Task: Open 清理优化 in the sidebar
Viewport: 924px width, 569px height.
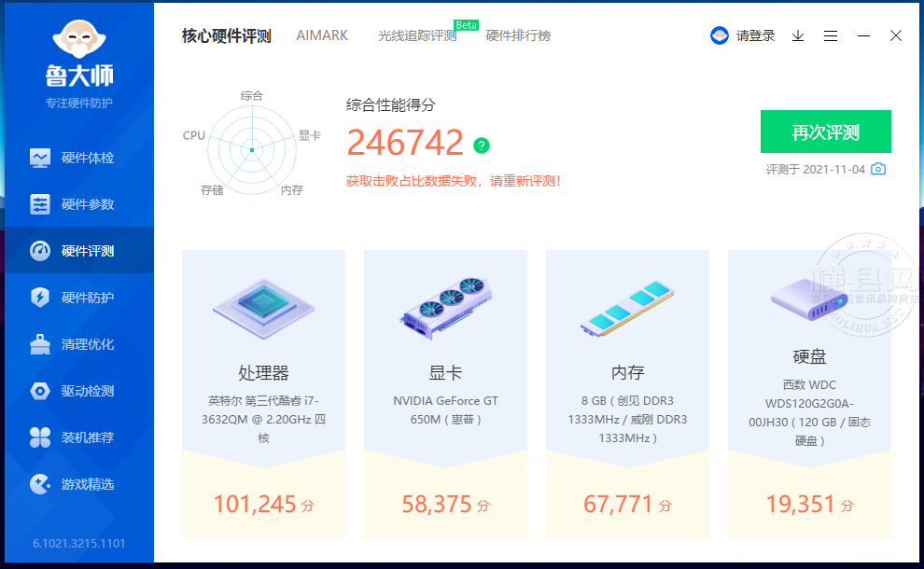Action: coord(79,344)
